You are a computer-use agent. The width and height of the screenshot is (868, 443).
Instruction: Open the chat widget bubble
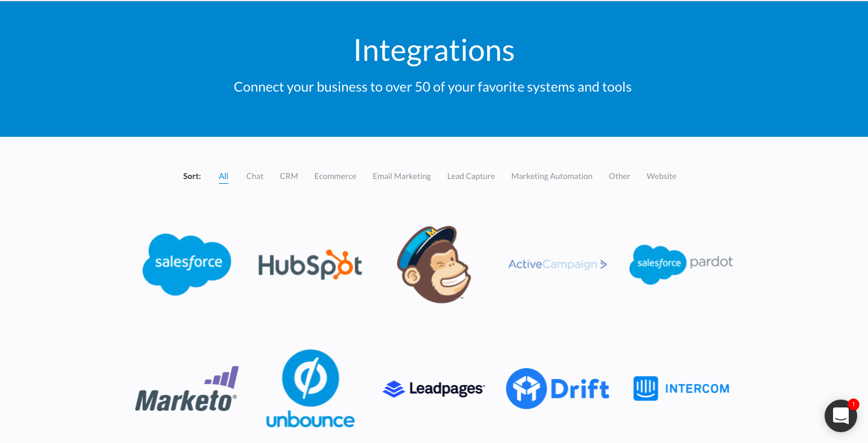pos(841,416)
